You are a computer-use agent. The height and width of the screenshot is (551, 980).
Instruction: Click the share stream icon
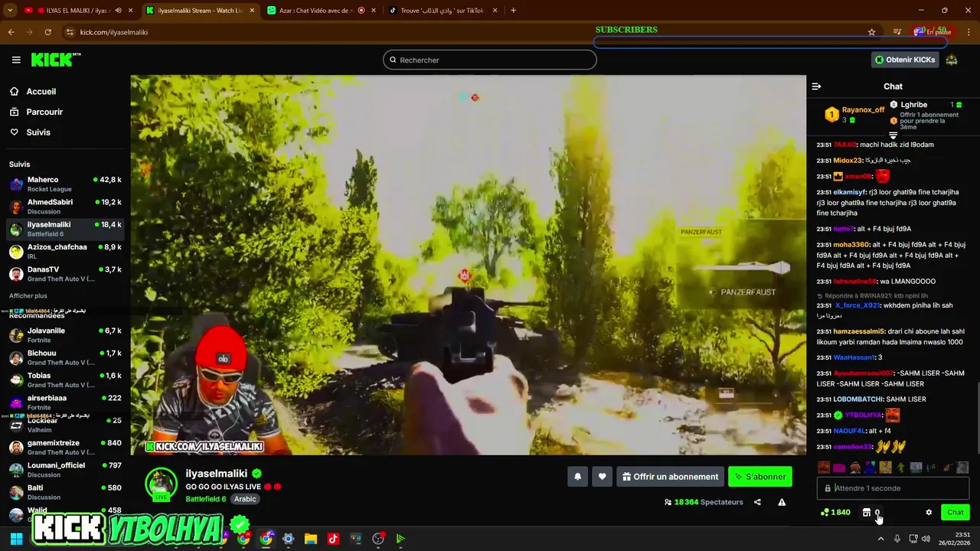tap(757, 502)
